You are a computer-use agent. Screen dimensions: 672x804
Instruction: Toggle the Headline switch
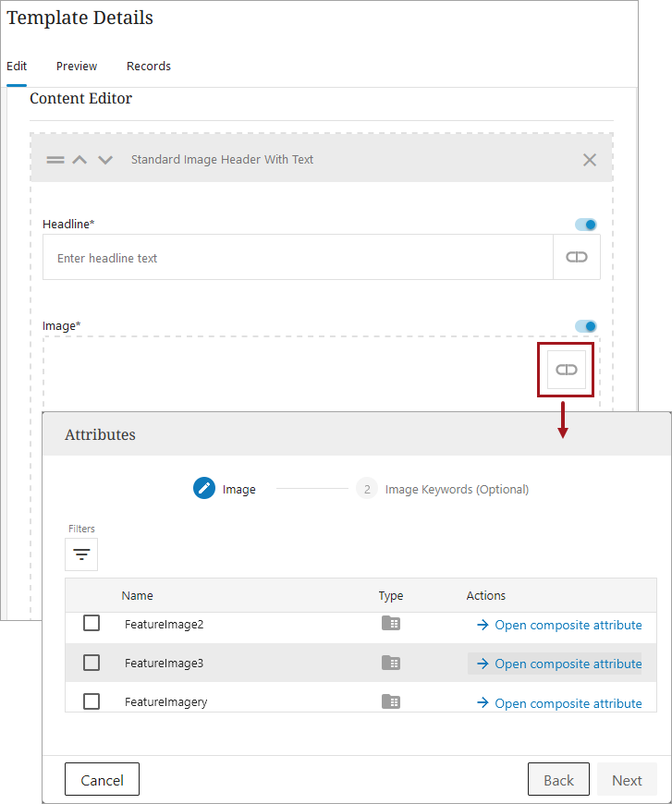click(x=586, y=225)
